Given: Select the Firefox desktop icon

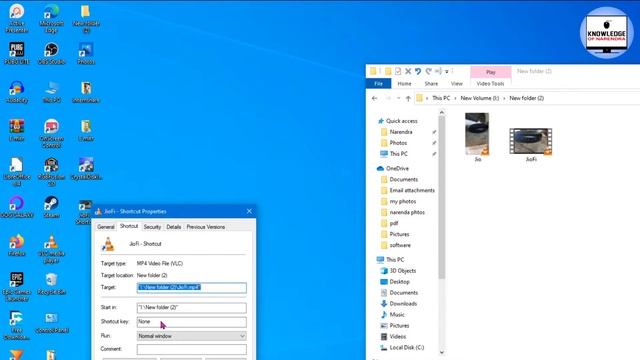Looking at the screenshot, I should pyautogui.click(x=16, y=245).
